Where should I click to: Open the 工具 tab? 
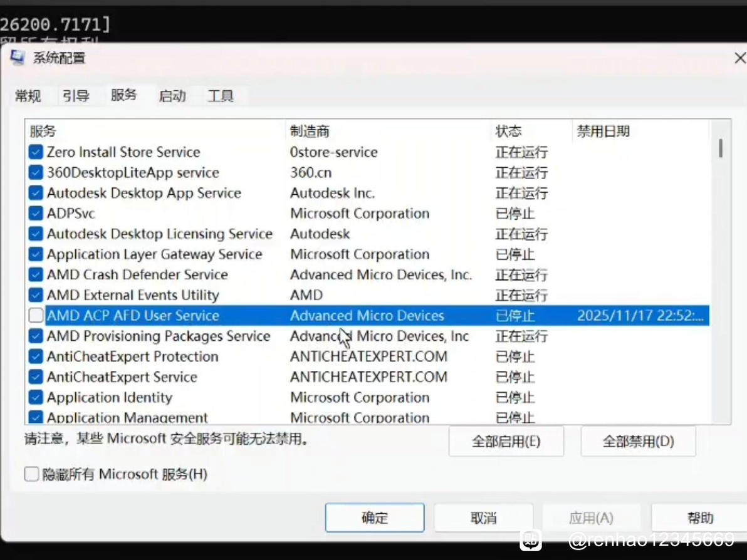pyautogui.click(x=221, y=96)
